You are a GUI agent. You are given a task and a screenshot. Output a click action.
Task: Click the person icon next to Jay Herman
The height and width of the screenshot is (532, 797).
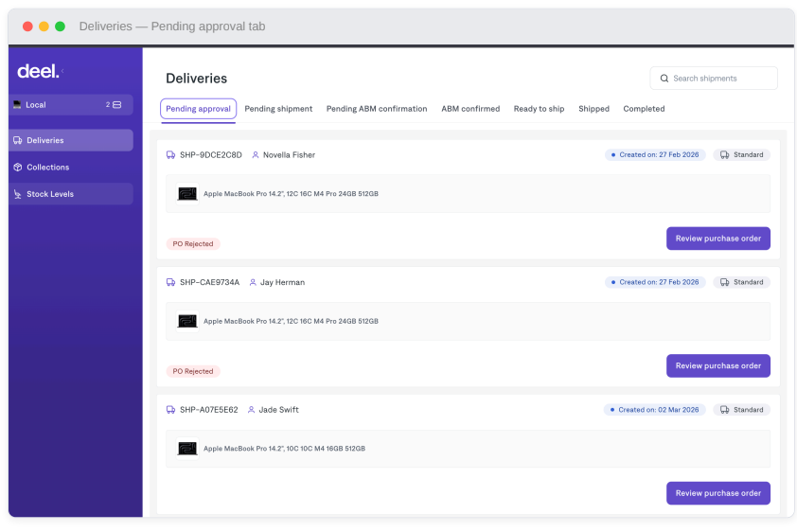(x=253, y=282)
